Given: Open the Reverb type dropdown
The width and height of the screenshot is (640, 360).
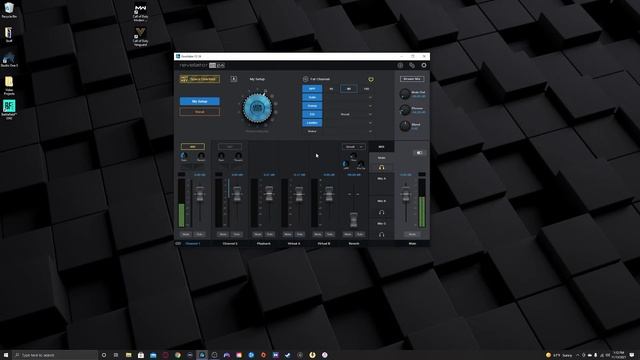Looking at the screenshot, I should pyautogui.click(x=353, y=147).
